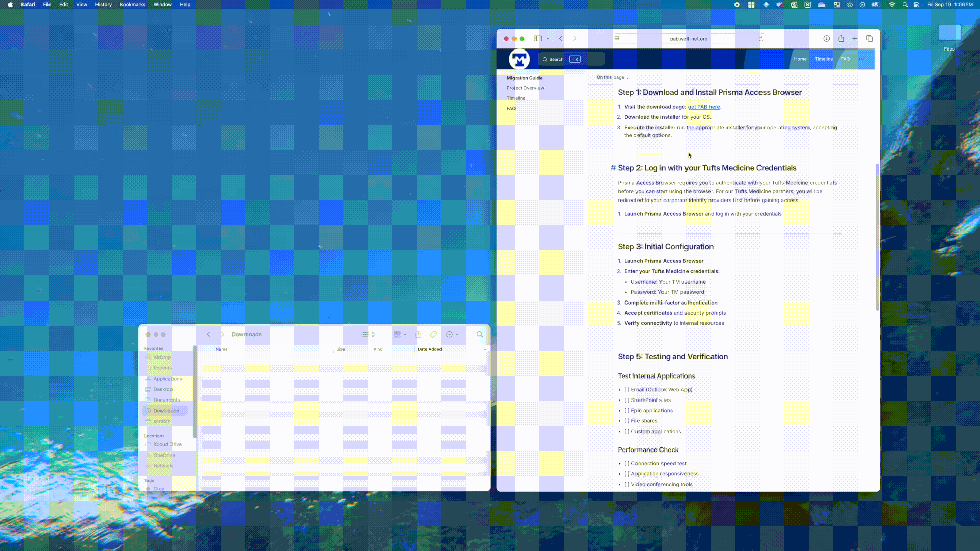The height and width of the screenshot is (551, 980).
Task: Click FAQ in the left sidebar
Action: [x=511, y=108]
